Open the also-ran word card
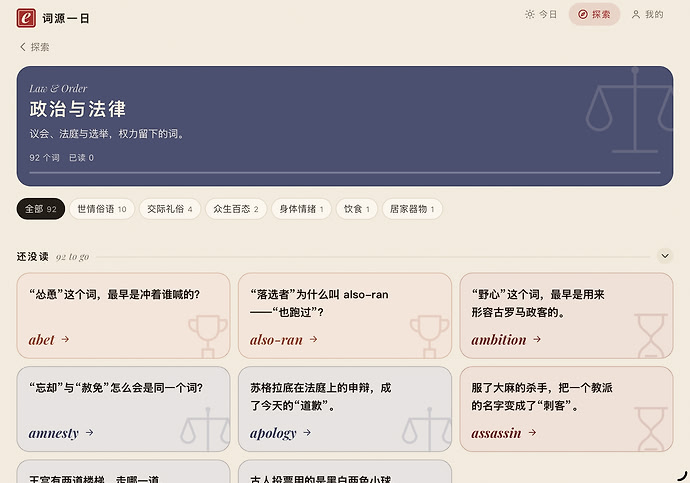Viewport: 690px width, 483px height. coord(345,315)
